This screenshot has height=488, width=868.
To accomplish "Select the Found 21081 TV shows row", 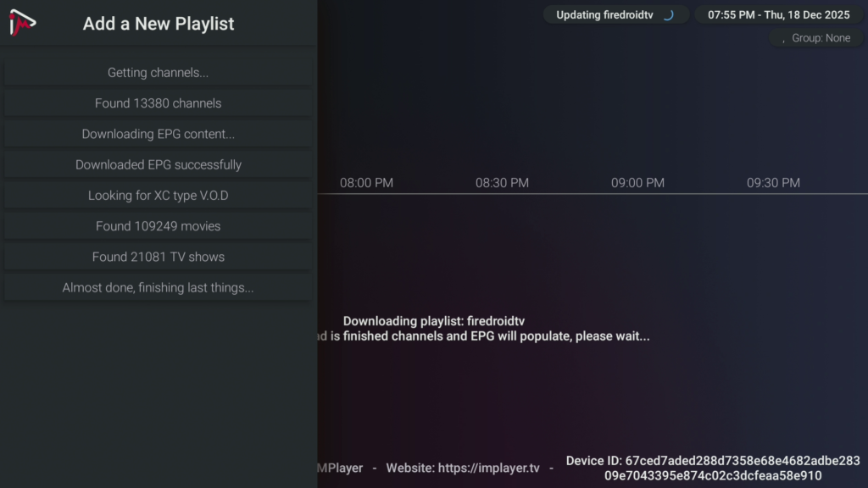I will (x=158, y=257).
